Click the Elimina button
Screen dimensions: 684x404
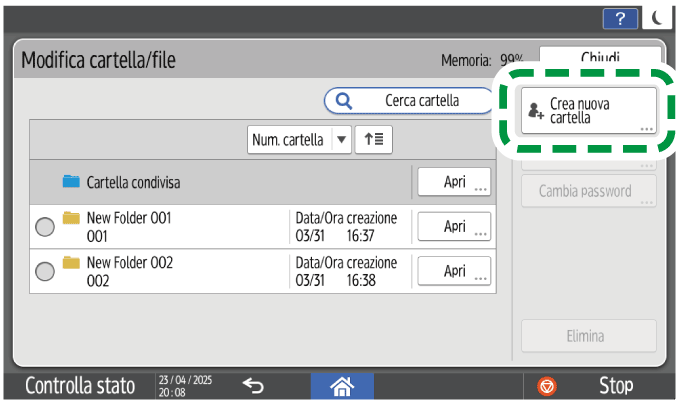tap(589, 336)
